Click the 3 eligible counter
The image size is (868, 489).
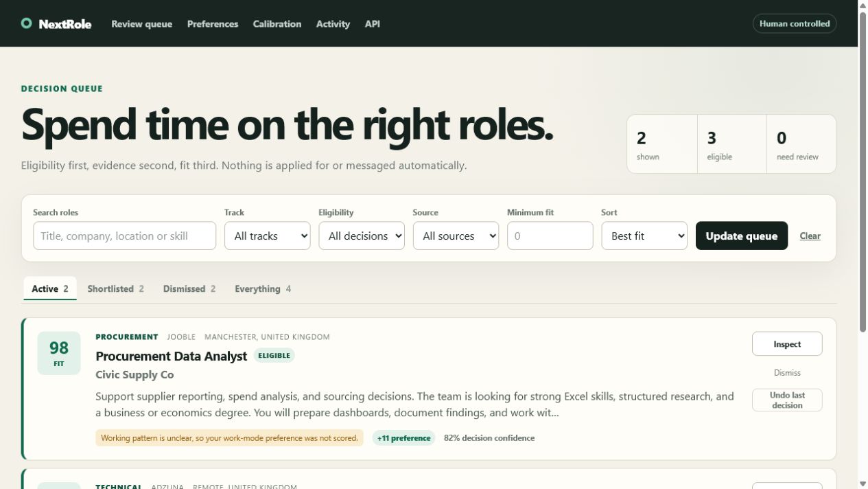coord(732,144)
